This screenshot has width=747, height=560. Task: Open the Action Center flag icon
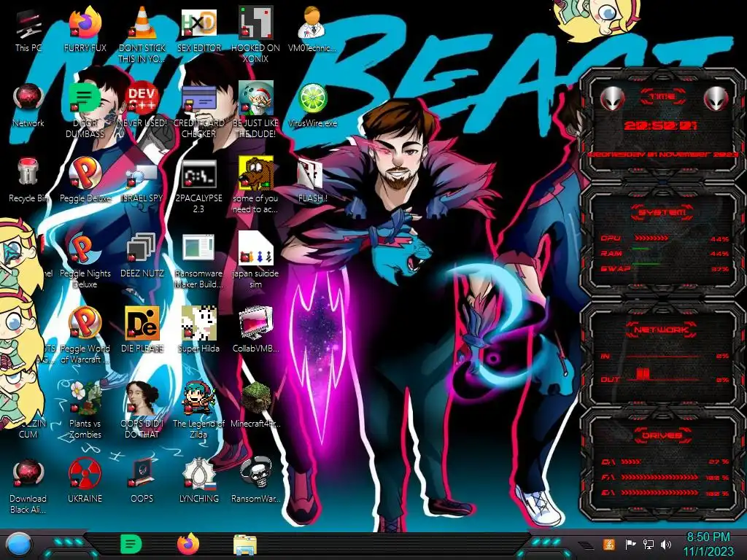pos(630,544)
